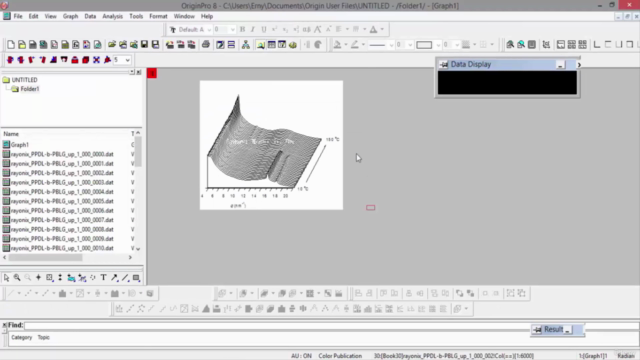Click the Open project folder icon
640x360 pixels.
coord(112,44)
